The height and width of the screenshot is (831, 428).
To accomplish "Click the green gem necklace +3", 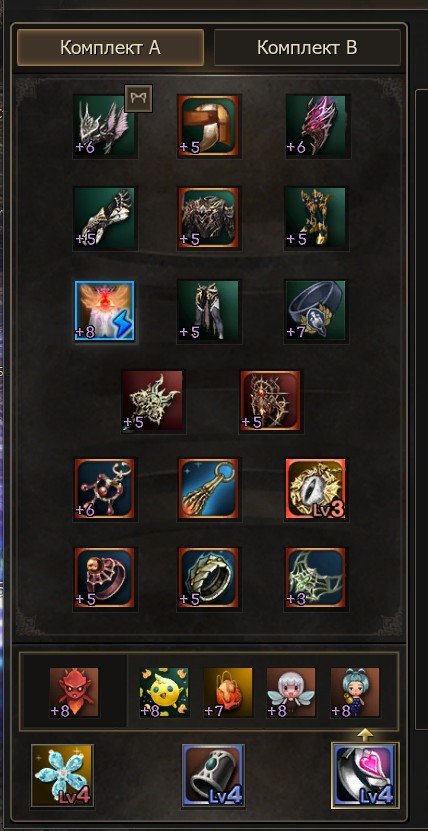I will click(317, 579).
